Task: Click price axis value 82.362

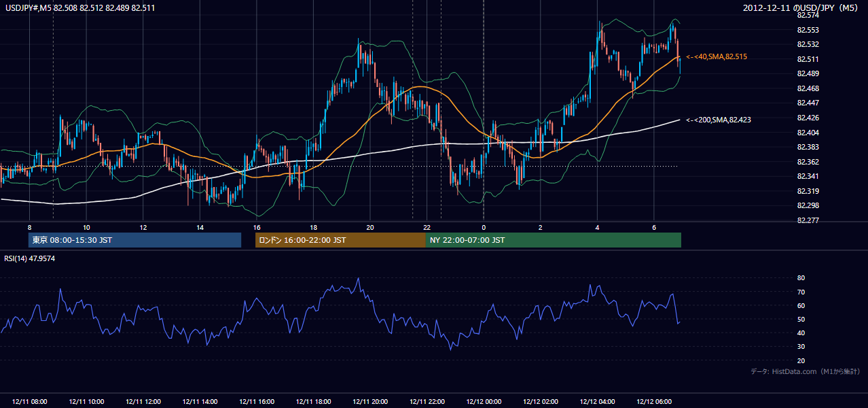Action: coord(808,162)
